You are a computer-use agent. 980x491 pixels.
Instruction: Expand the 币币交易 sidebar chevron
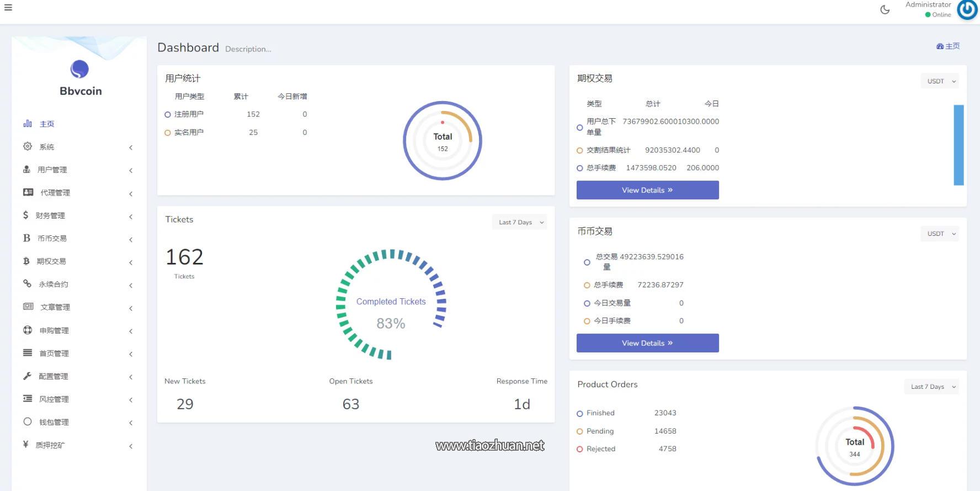[x=131, y=239]
